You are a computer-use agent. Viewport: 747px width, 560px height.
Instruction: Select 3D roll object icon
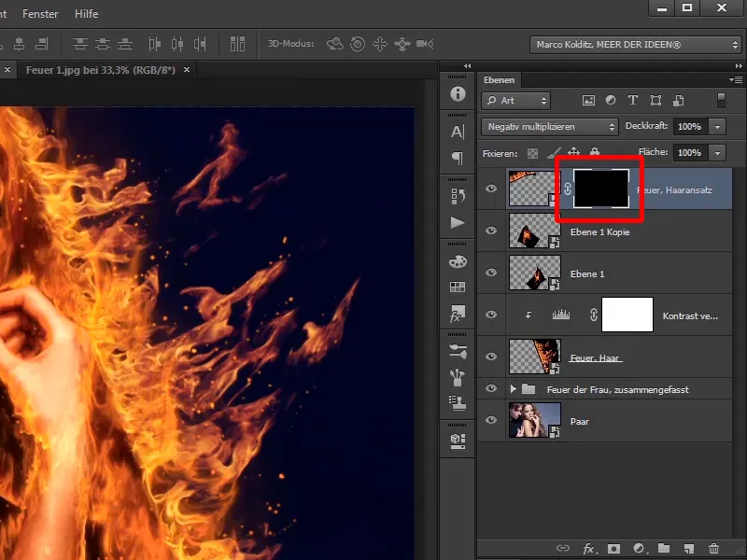click(x=358, y=44)
